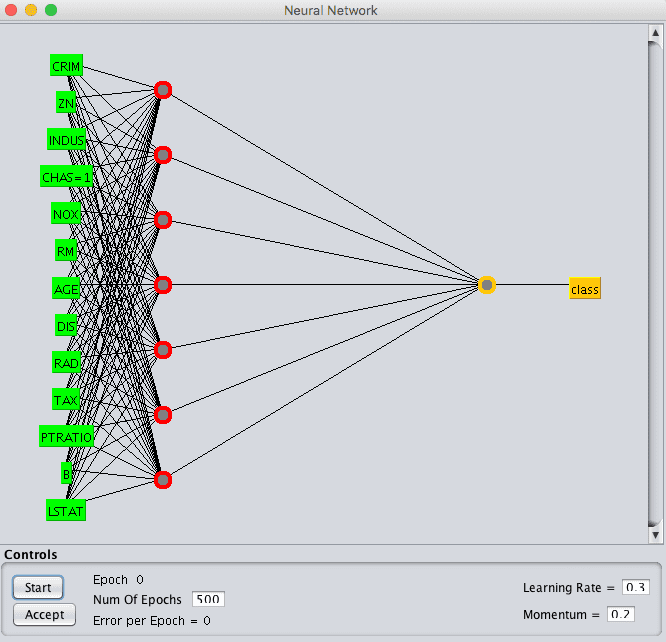Select the B input node
Viewport: 666px width, 642px height.
(66, 473)
